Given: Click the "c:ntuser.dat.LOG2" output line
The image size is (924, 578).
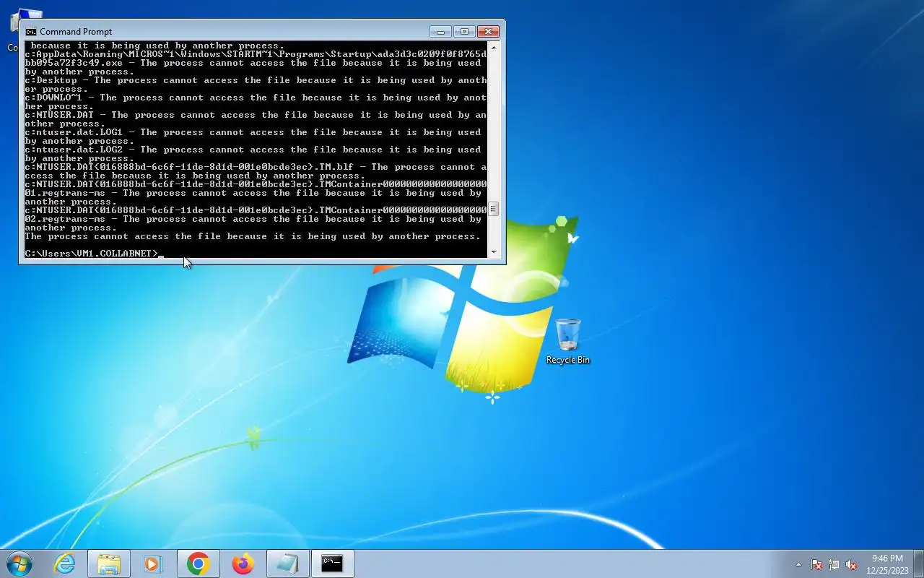Looking at the screenshot, I should coord(253,150).
